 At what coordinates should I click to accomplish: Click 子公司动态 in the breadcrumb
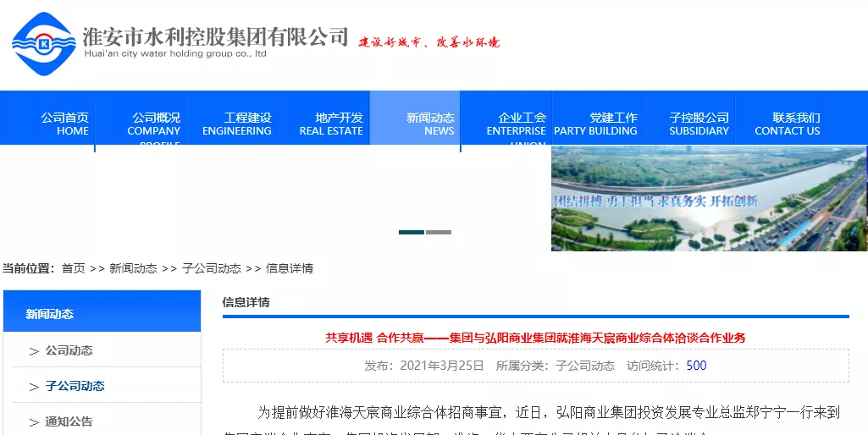tap(212, 268)
